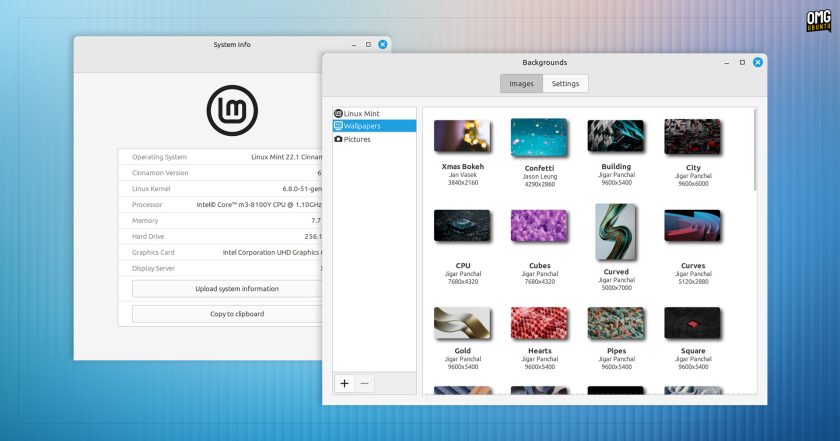Screen dimensions: 840x441
Task: Click the Cinnamon Version row label
Action: coord(160,173)
